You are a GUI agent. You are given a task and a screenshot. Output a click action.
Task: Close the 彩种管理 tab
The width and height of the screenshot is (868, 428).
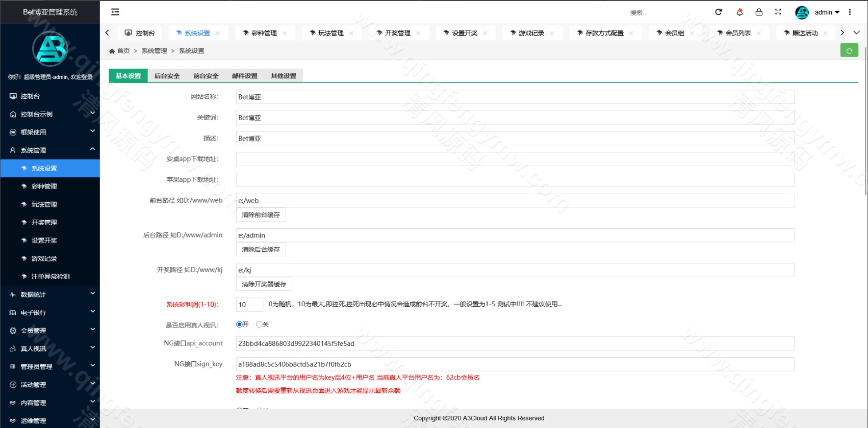pos(285,33)
